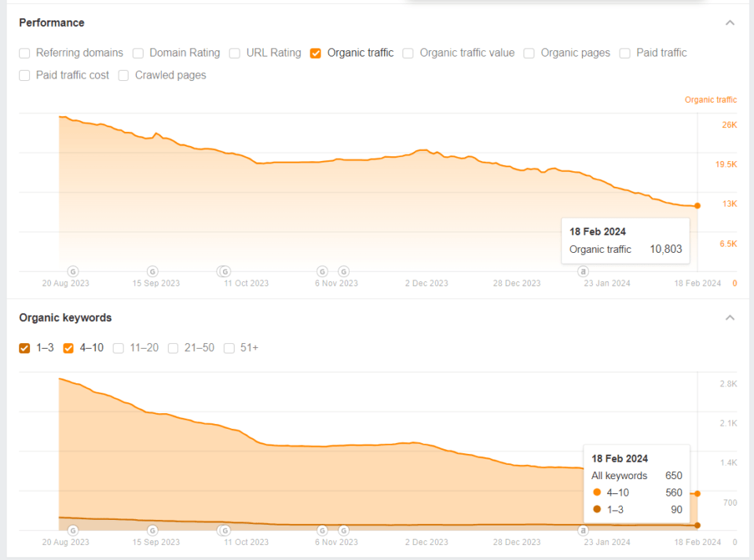The image size is (754, 560).
Task: Click the 2.8K axis label on keywords chart
Action: pyautogui.click(x=728, y=383)
